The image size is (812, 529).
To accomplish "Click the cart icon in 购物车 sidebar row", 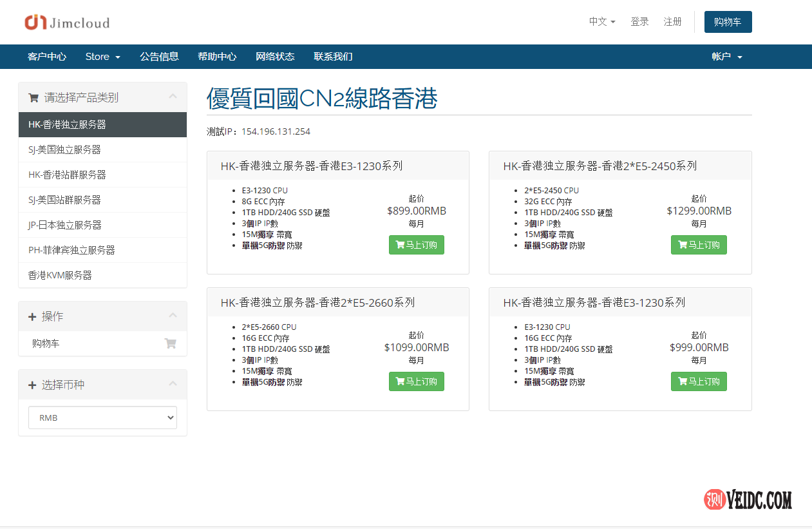I will point(170,343).
